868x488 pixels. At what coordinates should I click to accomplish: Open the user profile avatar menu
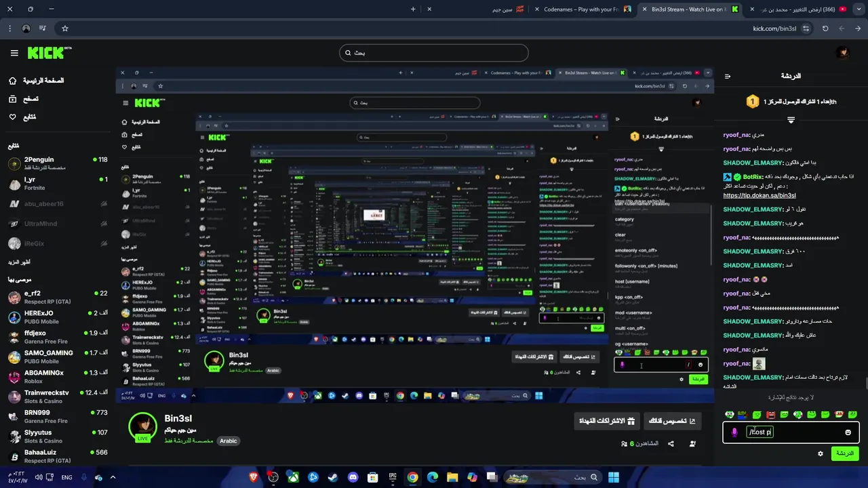(x=842, y=53)
